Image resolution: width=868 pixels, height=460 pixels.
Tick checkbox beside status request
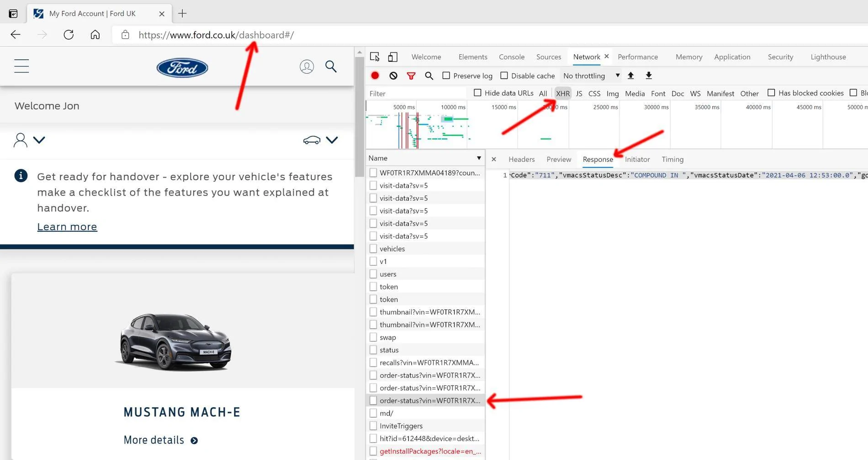tap(373, 350)
